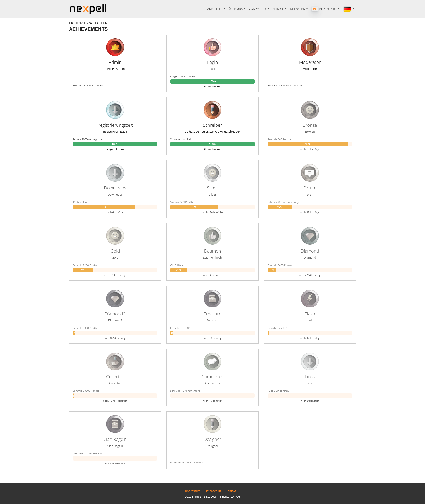Open the Community navigation menu

[x=259, y=9]
